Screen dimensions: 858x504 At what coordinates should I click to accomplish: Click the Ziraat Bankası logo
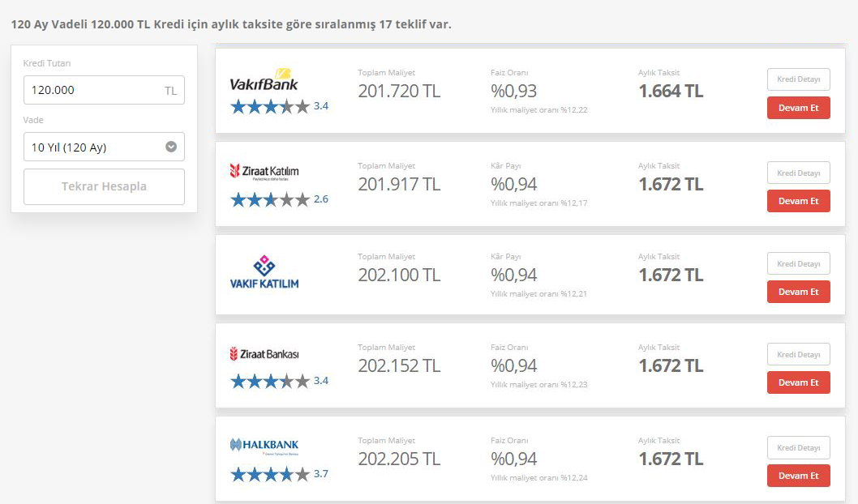[x=264, y=353]
